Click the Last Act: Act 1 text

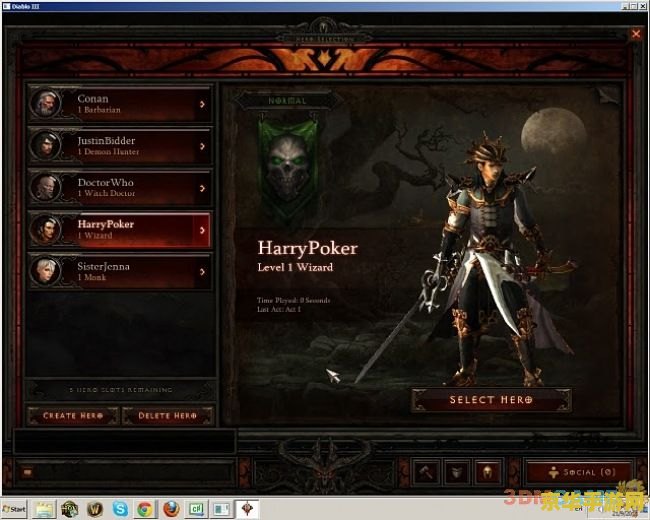[279, 309]
